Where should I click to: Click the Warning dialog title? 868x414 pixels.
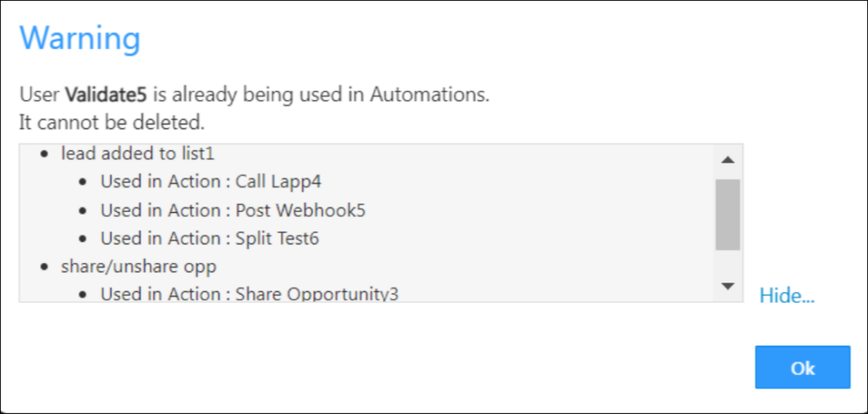[79, 38]
